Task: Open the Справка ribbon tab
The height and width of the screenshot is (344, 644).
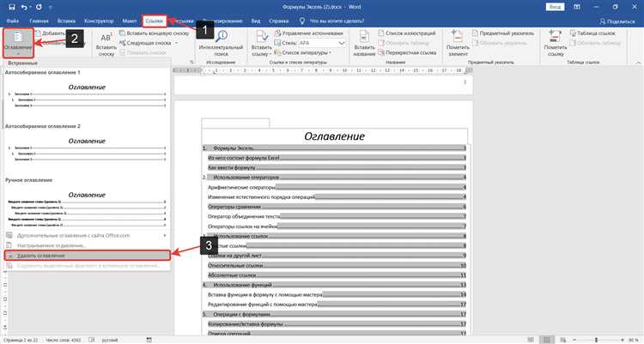Action: pos(279,21)
